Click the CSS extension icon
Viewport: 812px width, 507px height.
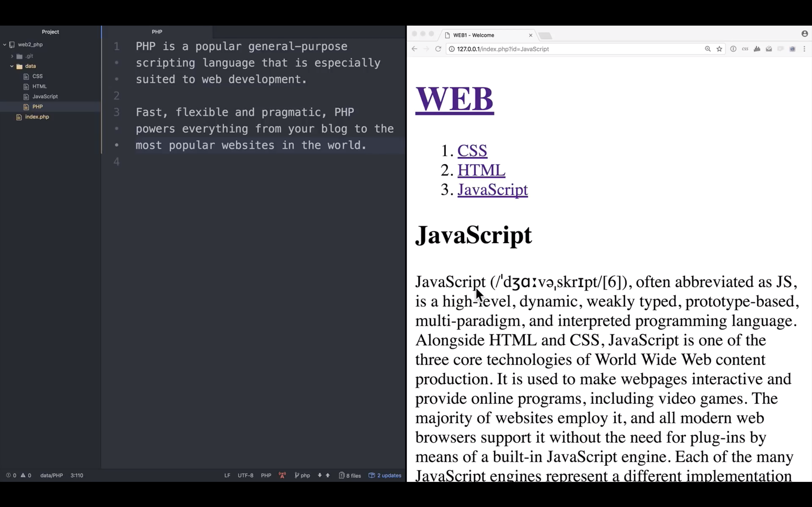tap(745, 49)
